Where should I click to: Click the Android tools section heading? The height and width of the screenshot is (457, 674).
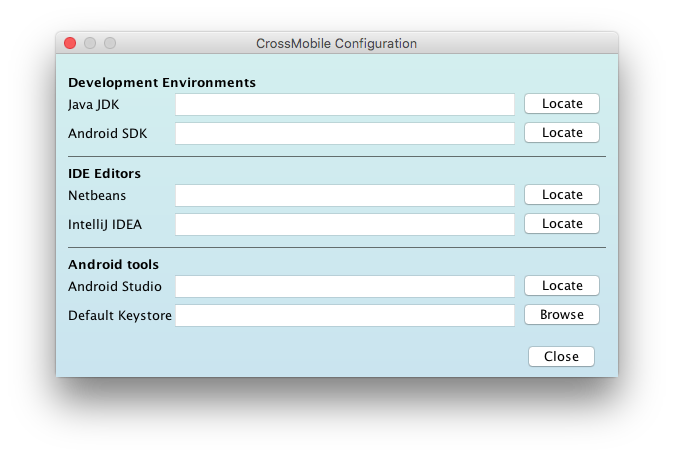click(113, 264)
